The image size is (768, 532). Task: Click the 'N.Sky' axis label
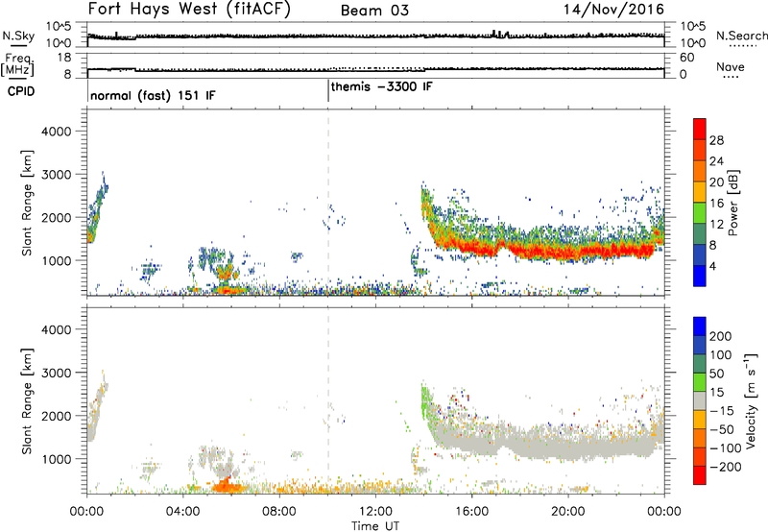point(18,36)
